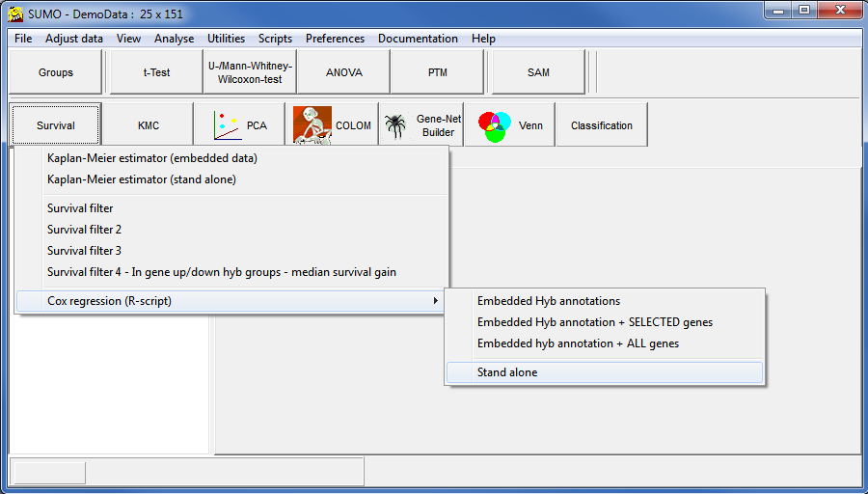Screen dimensions: 868x494
Task: Open the View menu
Action: point(128,39)
